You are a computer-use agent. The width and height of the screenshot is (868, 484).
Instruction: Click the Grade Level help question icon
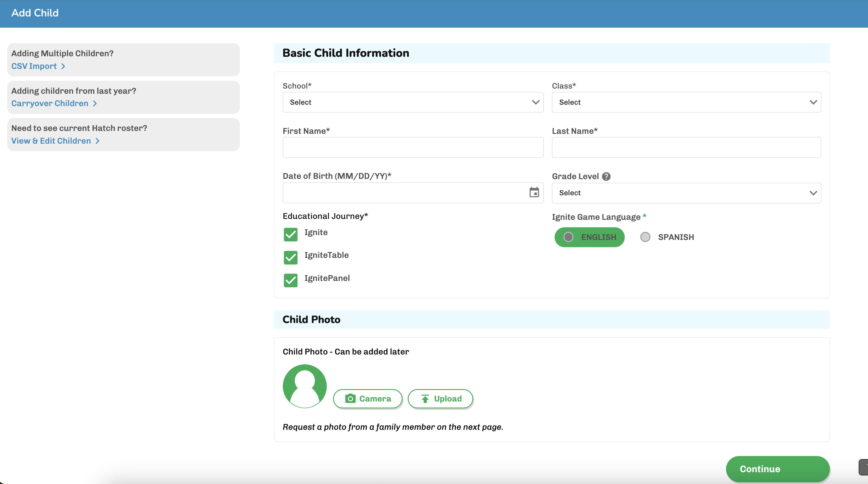point(606,177)
